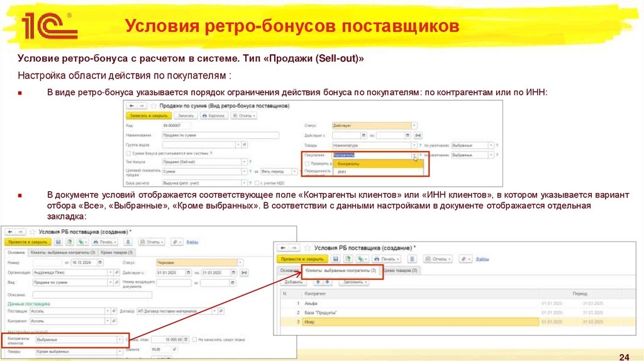Screen dimensions: 644x361
Task: Open Кроме товаров (3) tab in left window
Action: tap(116, 252)
